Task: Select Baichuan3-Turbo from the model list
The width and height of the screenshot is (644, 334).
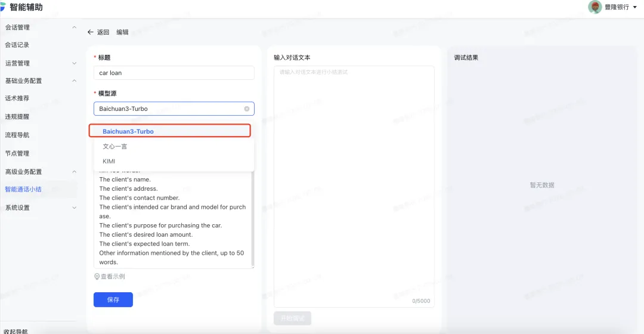Action: coord(128,131)
